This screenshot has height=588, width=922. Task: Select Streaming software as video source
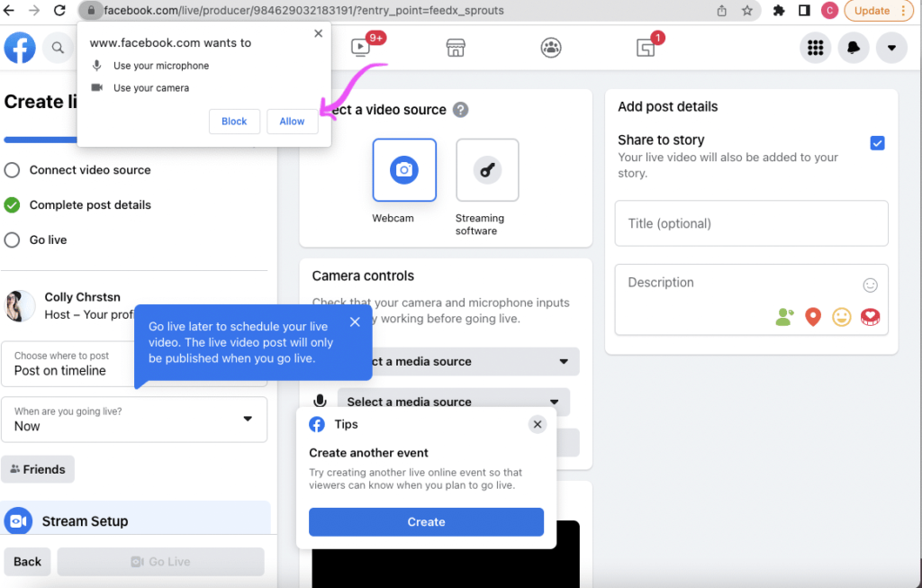click(487, 170)
